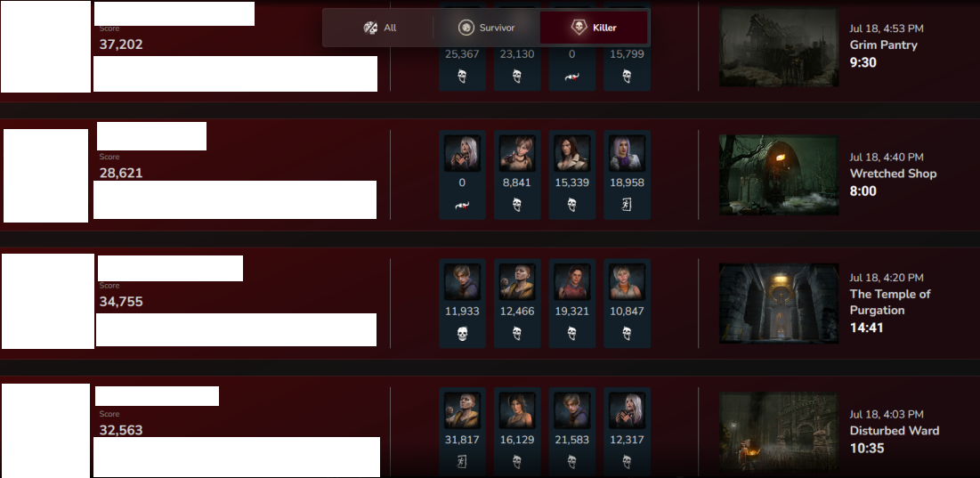Select the Killer filter tab
Image resolution: width=980 pixels, height=478 pixels.
tap(594, 28)
